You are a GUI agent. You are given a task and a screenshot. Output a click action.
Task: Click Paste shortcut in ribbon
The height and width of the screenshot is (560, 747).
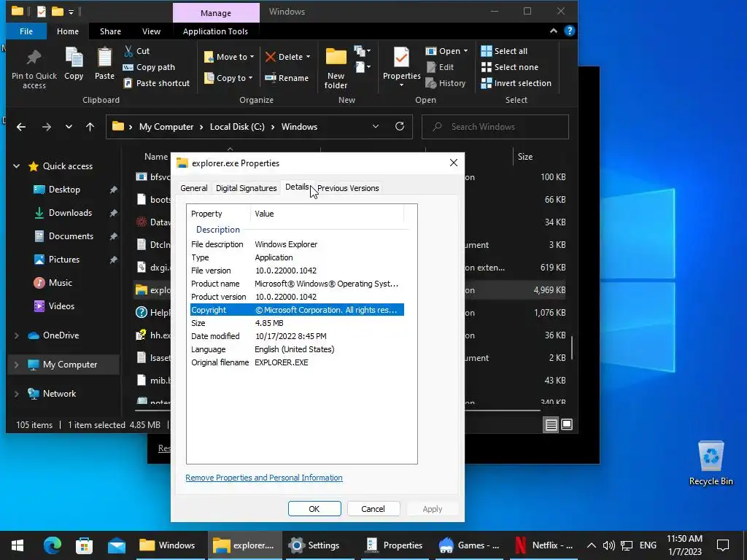click(x=157, y=83)
